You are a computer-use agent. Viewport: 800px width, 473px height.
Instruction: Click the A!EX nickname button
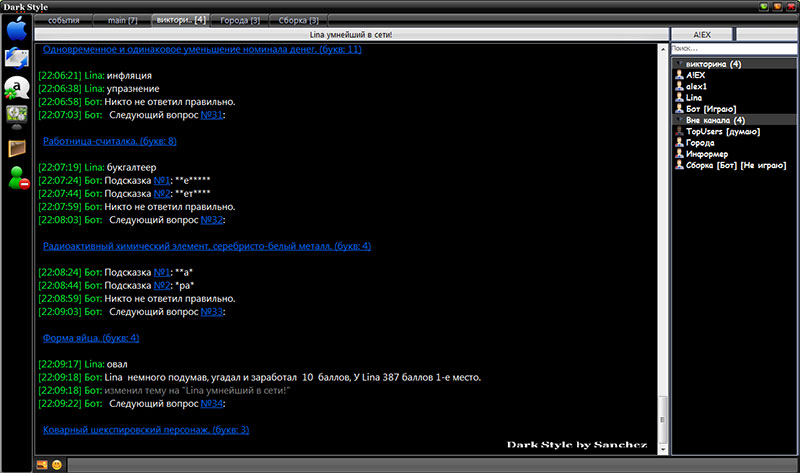[701, 34]
